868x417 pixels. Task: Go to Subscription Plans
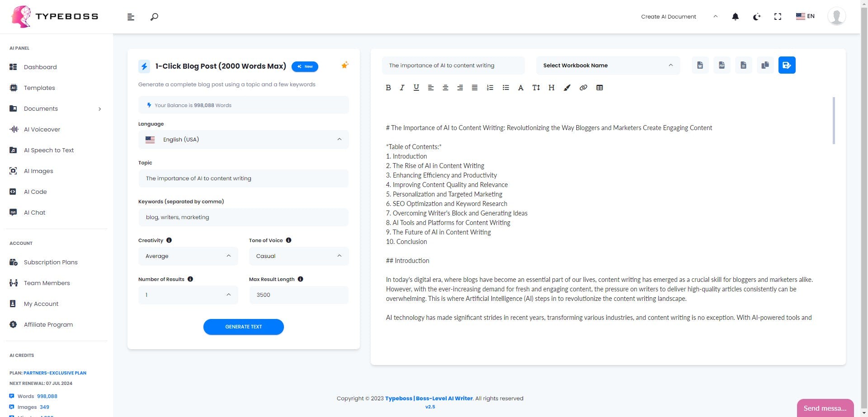(51, 262)
